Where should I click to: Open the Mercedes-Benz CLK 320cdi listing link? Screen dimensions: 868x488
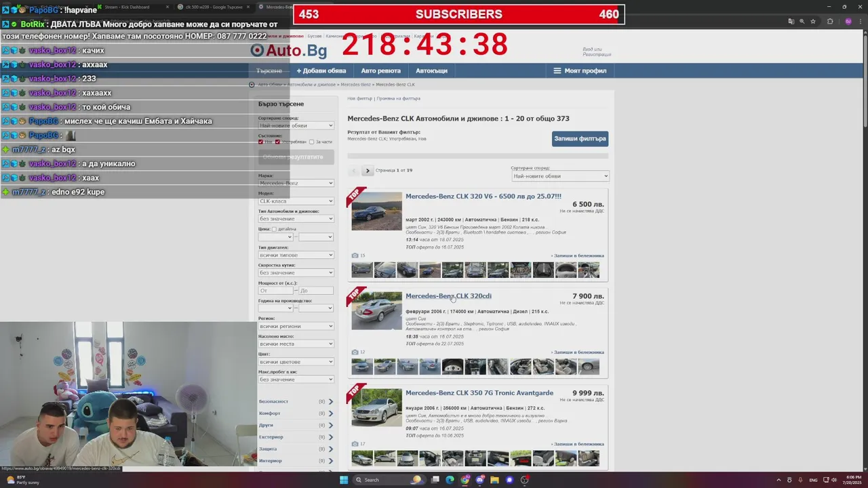pos(448,296)
